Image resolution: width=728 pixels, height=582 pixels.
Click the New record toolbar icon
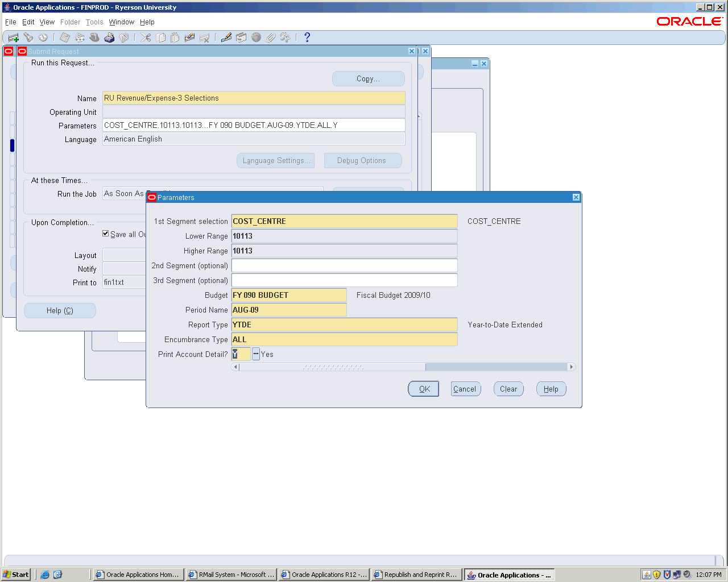pos(13,38)
